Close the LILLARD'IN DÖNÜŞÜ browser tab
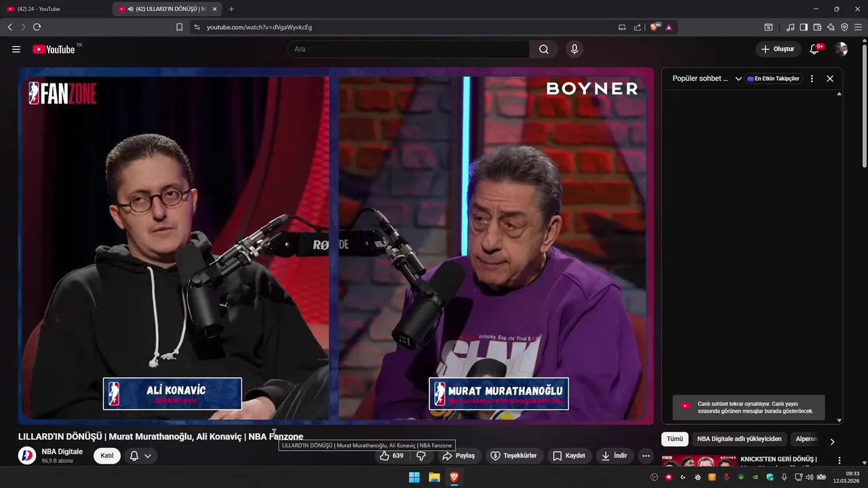The height and width of the screenshot is (488, 868). click(214, 9)
